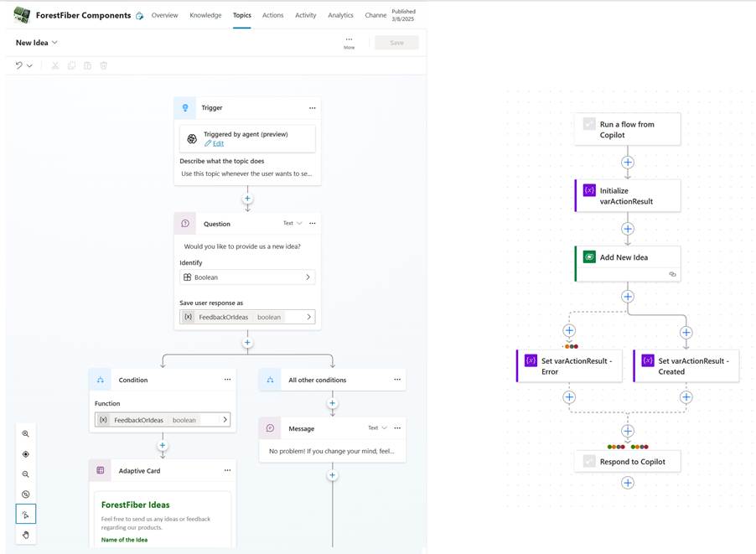Screen dimensions: 756x554
Task: Select the hand pan tool
Action: [x=26, y=535]
